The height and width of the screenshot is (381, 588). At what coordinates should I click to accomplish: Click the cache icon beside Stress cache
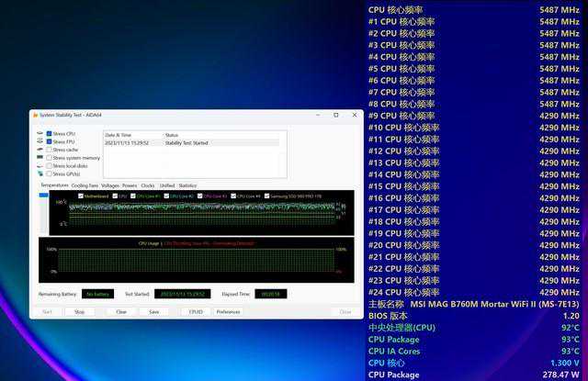tap(41, 150)
